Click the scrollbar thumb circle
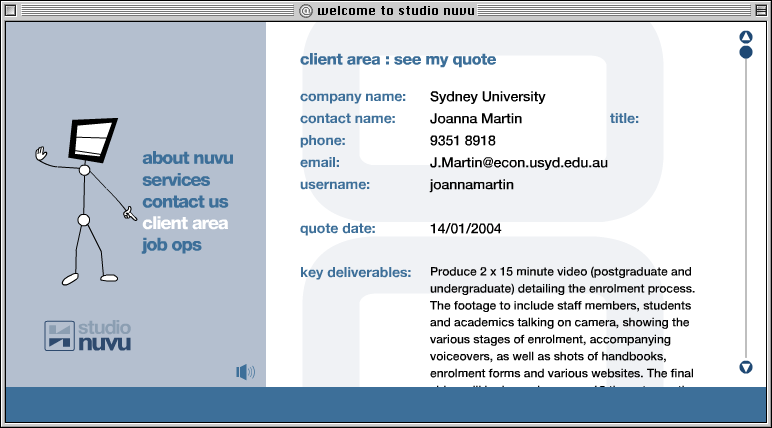This screenshot has width=772, height=428. coord(745,52)
